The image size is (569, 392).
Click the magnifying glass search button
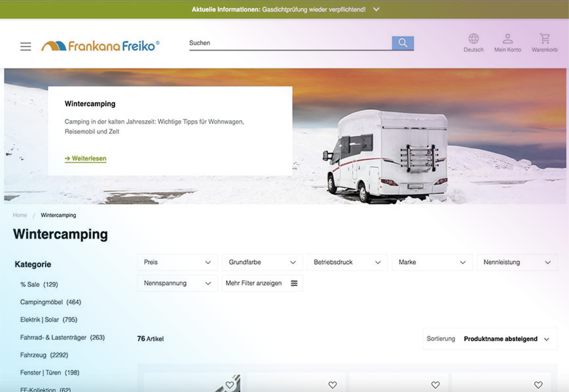pos(403,43)
